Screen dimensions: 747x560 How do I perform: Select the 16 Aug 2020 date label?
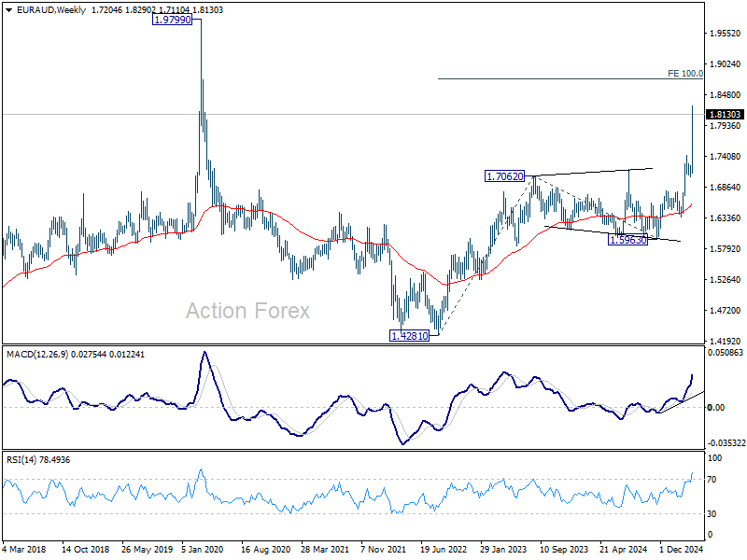(x=265, y=549)
